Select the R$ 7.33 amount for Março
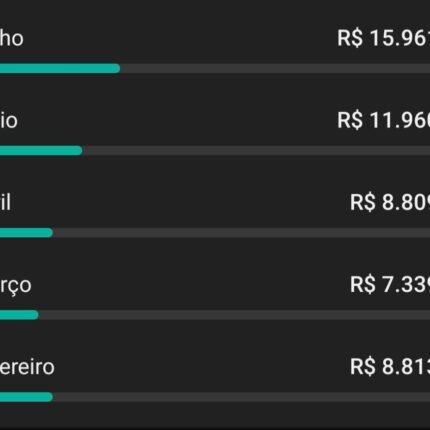This screenshot has width=430, height=430. click(x=390, y=285)
